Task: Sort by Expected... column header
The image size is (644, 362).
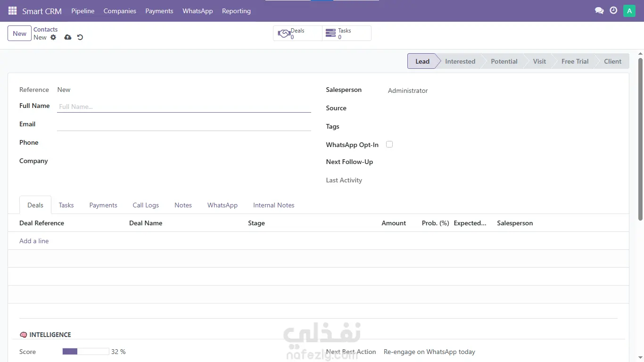Action: (x=470, y=223)
